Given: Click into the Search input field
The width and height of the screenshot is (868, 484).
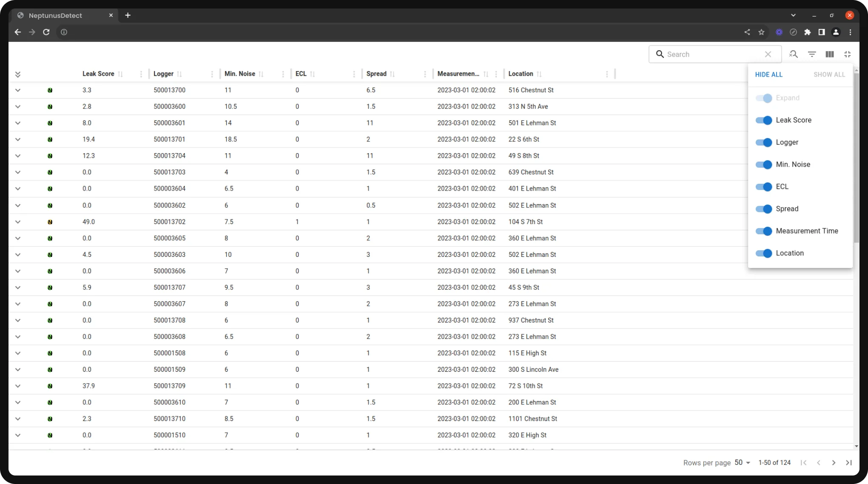Looking at the screenshot, I should (713, 54).
